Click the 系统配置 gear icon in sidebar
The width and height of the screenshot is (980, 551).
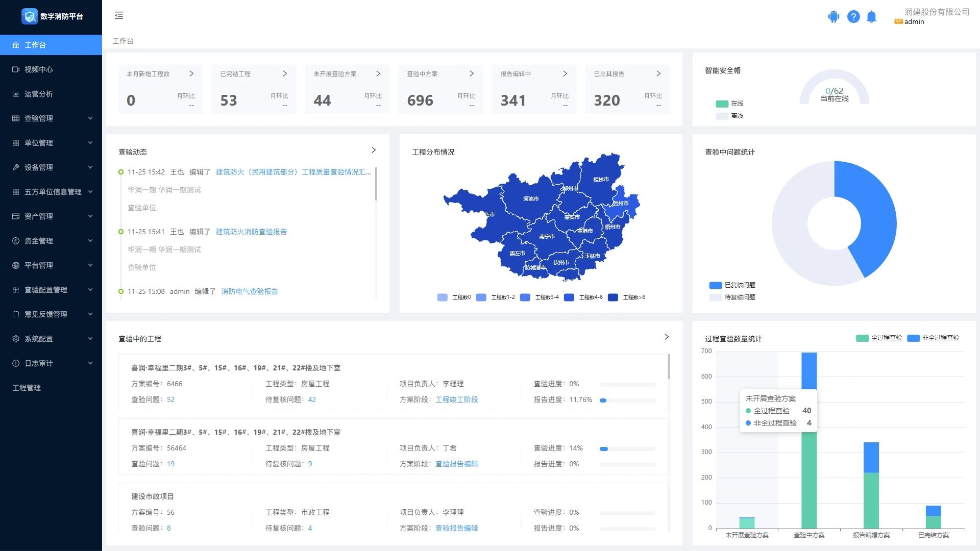[16, 339]
